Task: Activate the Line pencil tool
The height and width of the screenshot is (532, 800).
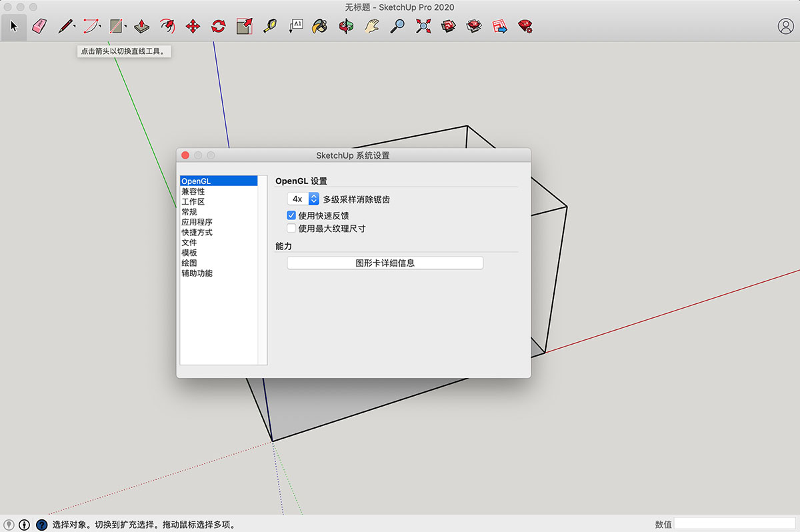Action: pos(65,27)
